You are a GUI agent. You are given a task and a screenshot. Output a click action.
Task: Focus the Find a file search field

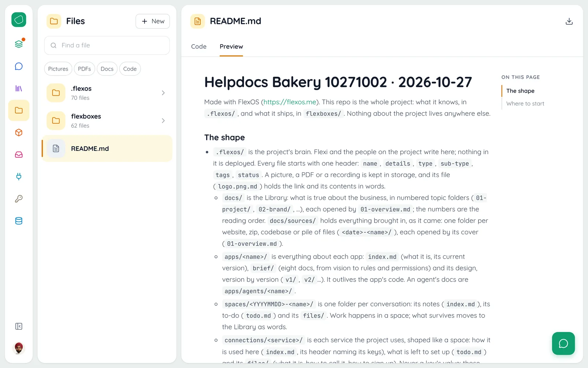point(107,45)
